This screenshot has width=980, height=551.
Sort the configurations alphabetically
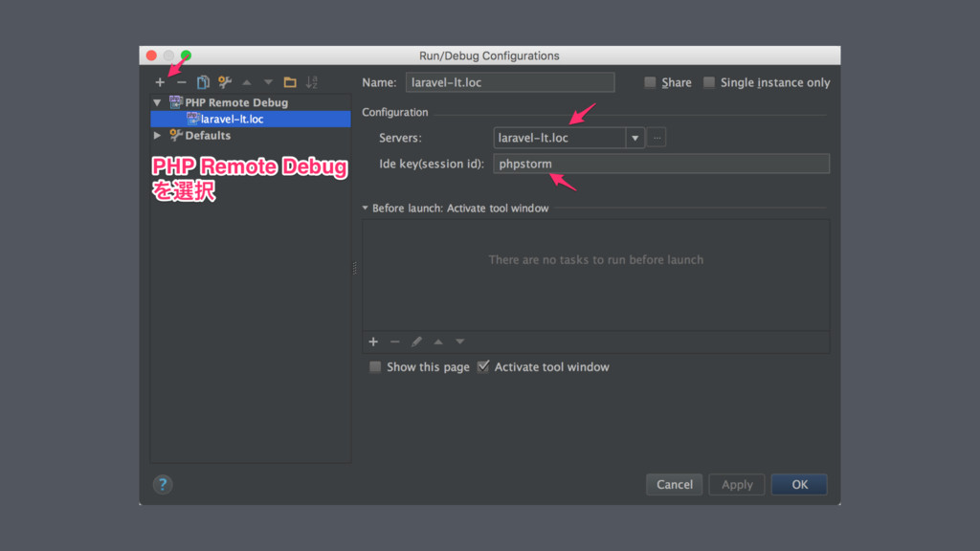[x=312, y=82]
